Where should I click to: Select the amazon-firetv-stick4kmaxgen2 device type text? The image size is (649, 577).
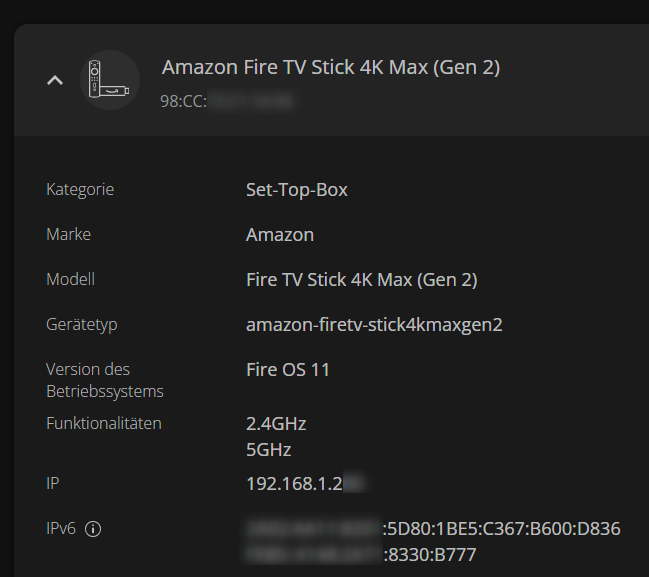(373, 325)
